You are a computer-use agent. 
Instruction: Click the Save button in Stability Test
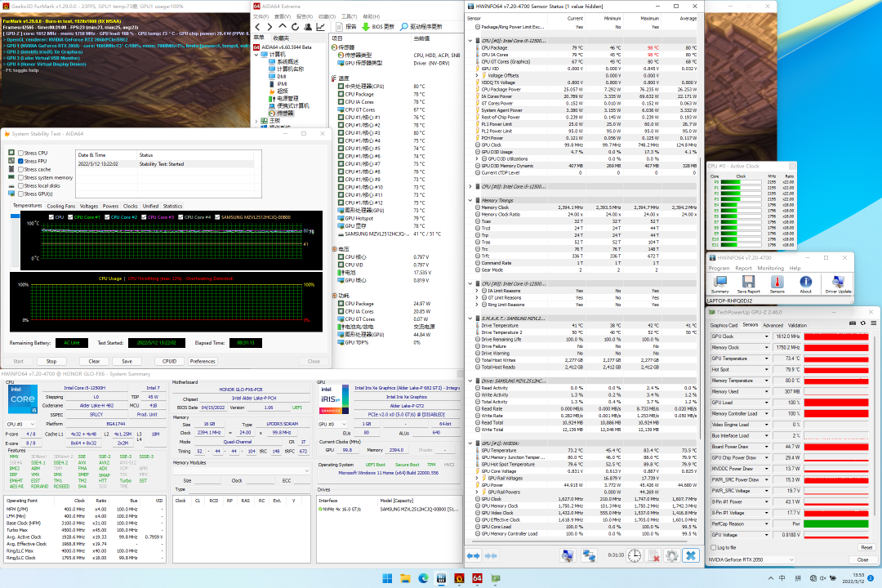click(x=127, y=361)
